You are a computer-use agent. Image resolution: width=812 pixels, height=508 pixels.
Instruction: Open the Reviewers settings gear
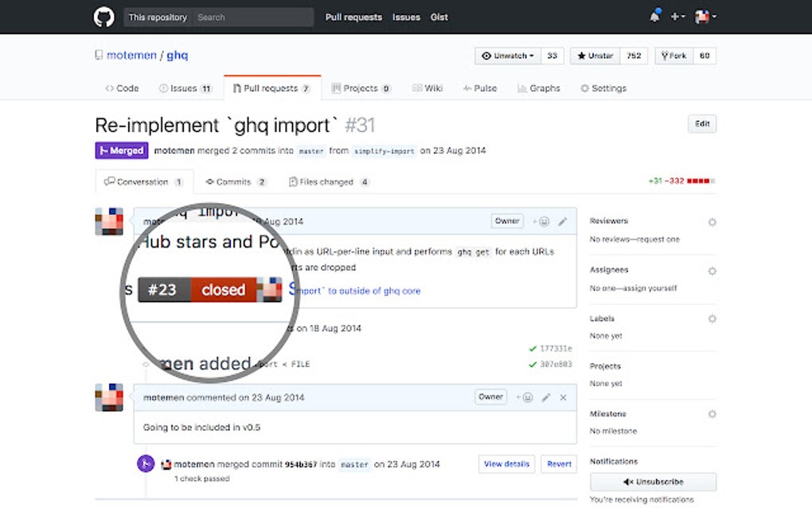pyautogui.click(x=712, y=221)
